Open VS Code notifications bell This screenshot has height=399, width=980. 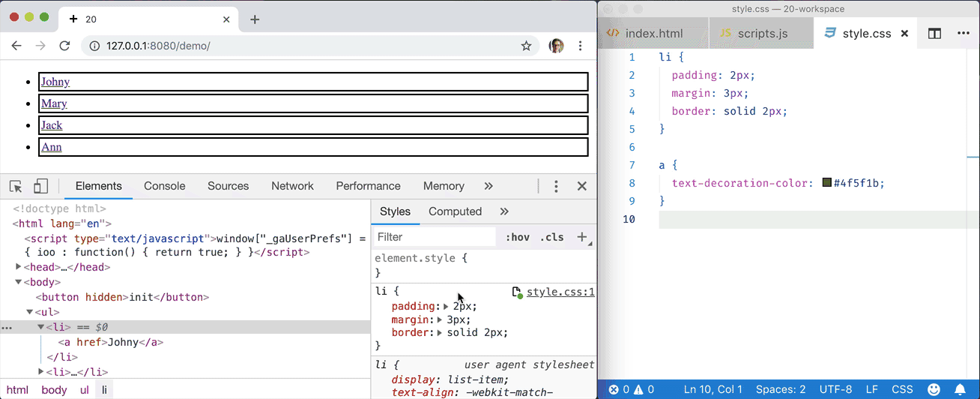coord(960,389)
